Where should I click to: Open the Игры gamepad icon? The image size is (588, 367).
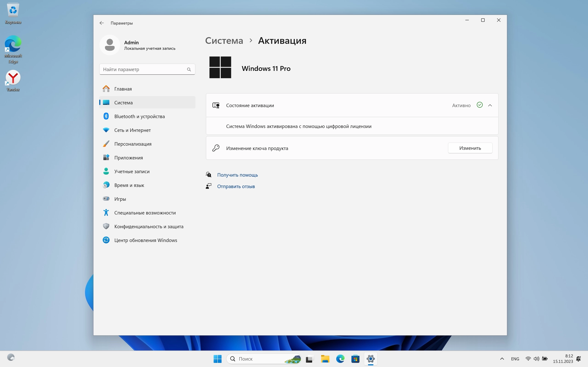106,199
